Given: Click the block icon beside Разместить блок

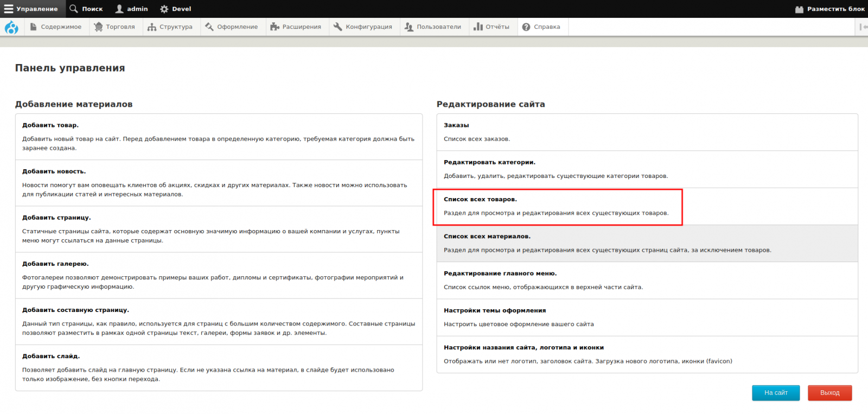Looking at the screenshot, I should click(799, 9).
